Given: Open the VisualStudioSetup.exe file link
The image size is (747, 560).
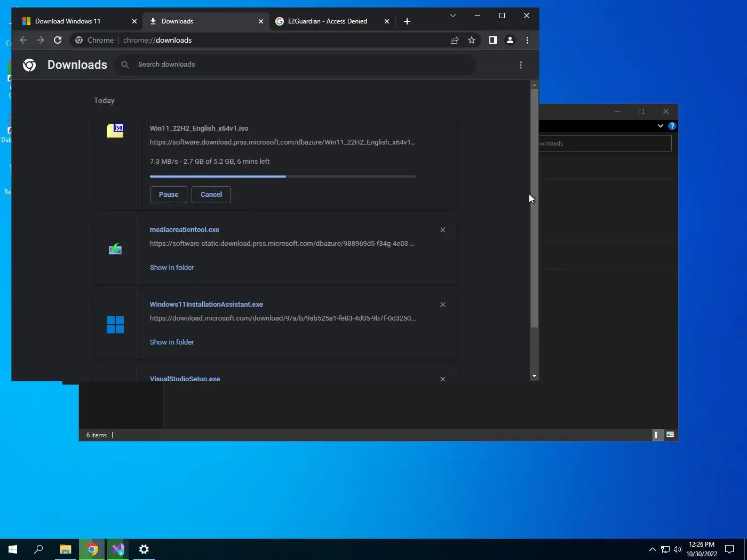Looking at the screenshot, I should (x=185, y=378).
